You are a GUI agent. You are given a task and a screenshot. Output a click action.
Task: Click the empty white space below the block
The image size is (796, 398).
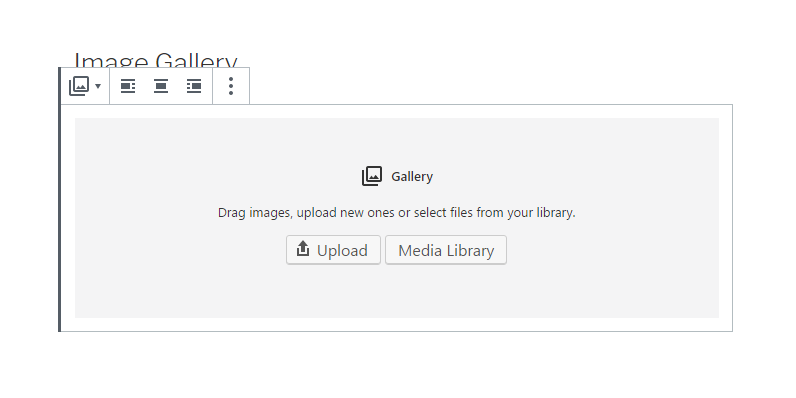pyautogui.click(x=396, y=365)
